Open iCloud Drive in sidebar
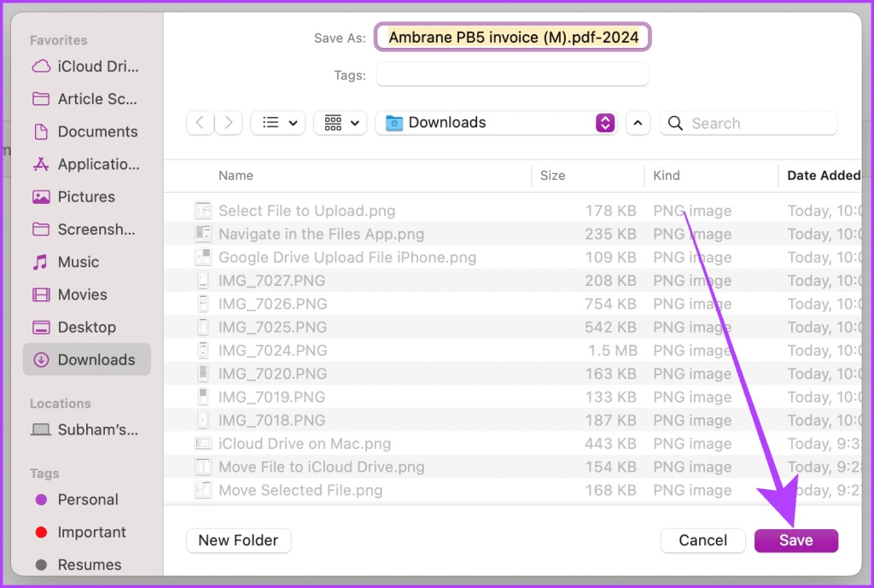 point(86,67)
